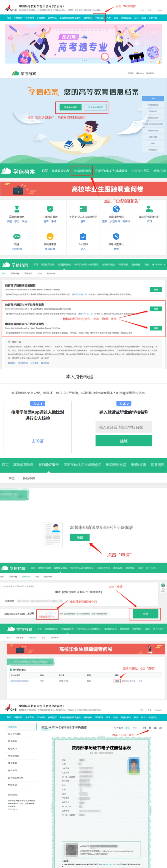Decrease validity months with the minus stepper
Viewport: 167px width, 868px height.
(41, 614)
